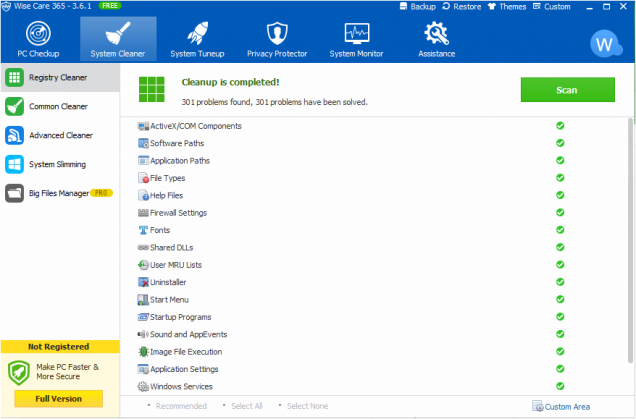
Task: Click the ActiveX/COM Components icon
Action: coord(143,126)
